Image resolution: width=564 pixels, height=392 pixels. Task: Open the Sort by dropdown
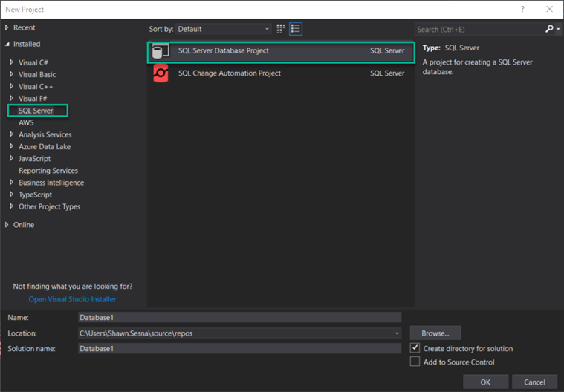coord(223,29)
